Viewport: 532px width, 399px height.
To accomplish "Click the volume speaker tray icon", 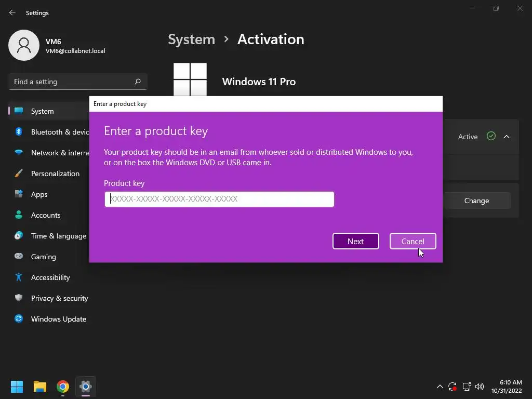I will [x=480, y=387].
